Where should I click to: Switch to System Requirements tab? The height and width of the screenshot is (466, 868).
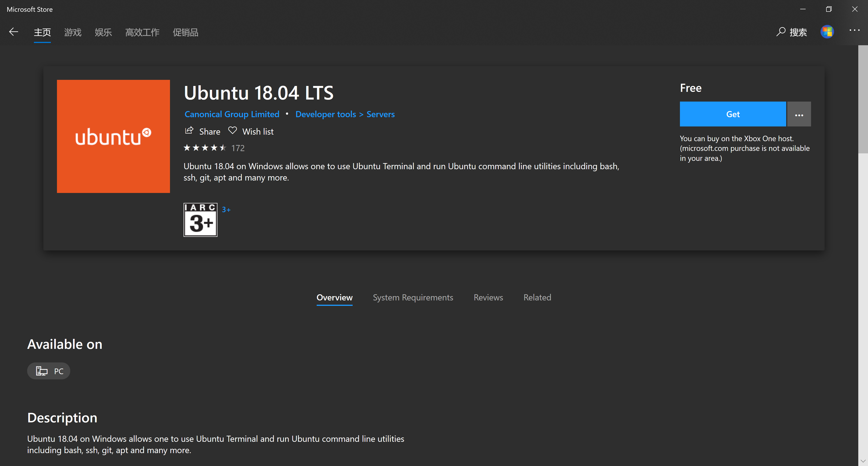[413, 297]
